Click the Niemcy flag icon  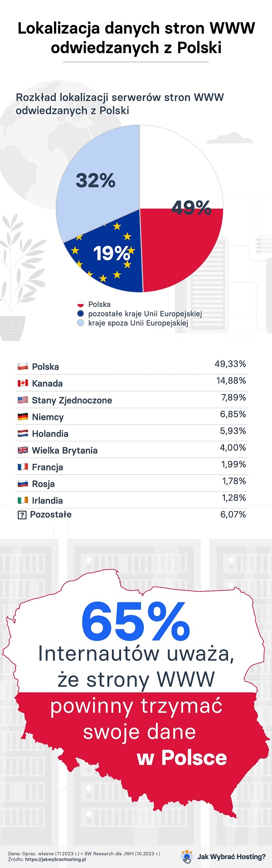[23, 417]
